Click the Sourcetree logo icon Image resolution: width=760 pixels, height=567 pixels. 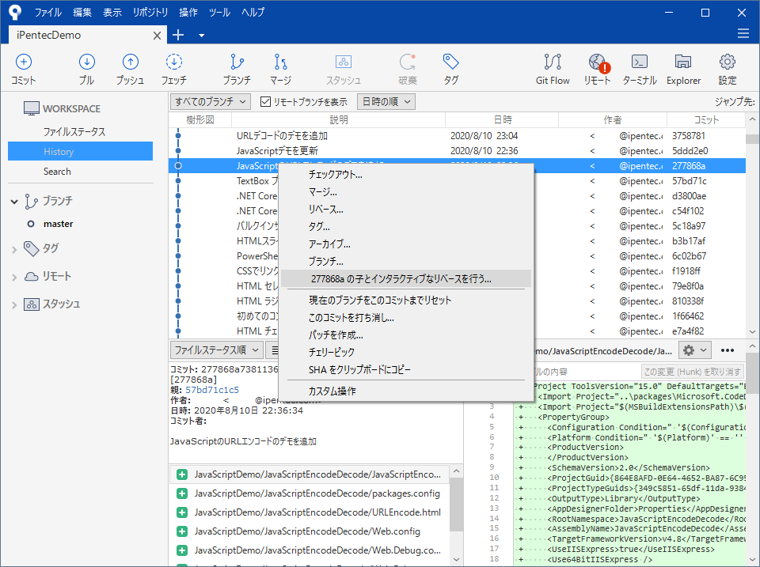(15, 12)
